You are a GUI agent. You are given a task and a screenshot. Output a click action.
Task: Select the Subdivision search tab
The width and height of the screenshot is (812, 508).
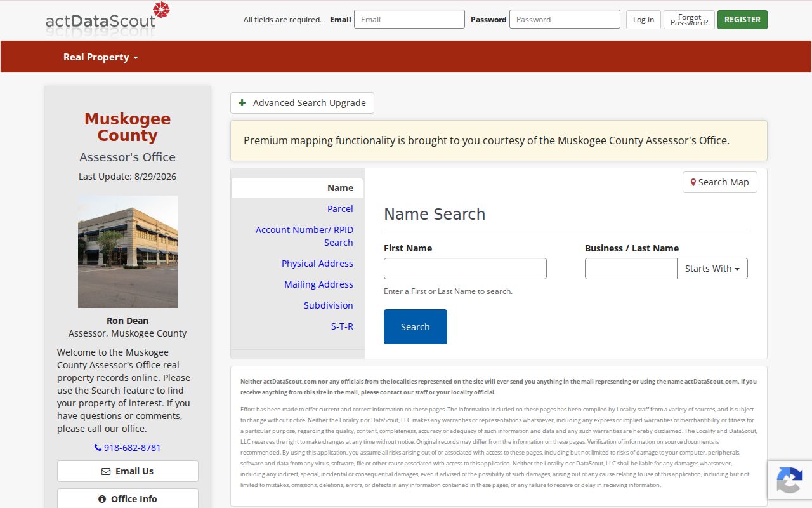coord(328,305)
